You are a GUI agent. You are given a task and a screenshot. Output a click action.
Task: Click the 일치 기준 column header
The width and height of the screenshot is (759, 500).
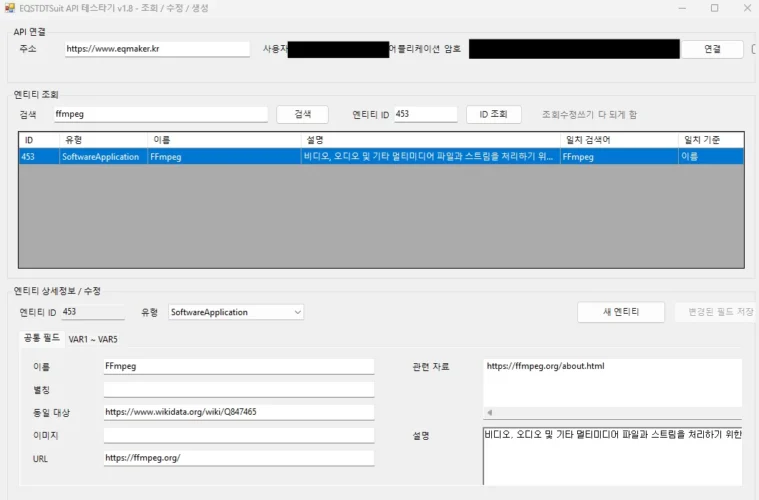point(711,140)
